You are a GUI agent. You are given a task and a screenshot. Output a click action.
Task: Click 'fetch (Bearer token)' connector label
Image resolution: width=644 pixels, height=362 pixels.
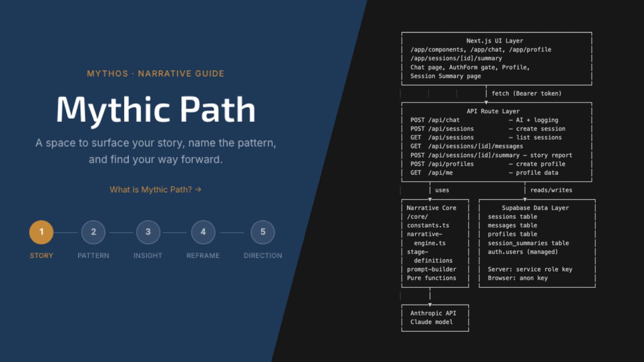tap(527, 93)
